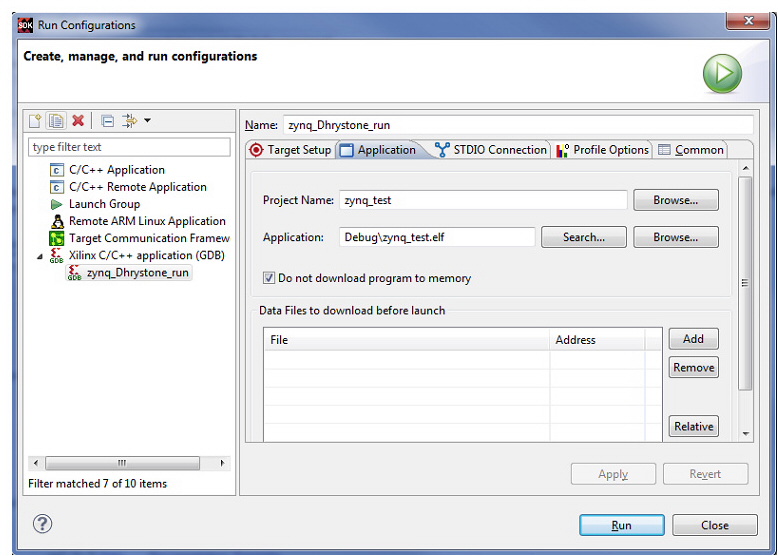Click the tree horizontal scrollbar right arrow

222,463
